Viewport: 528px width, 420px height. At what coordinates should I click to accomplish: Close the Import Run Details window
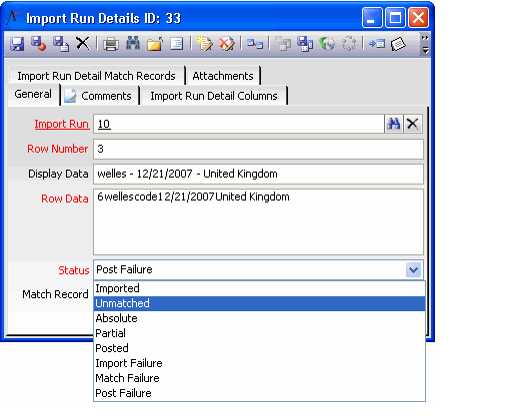click(418, 17)
